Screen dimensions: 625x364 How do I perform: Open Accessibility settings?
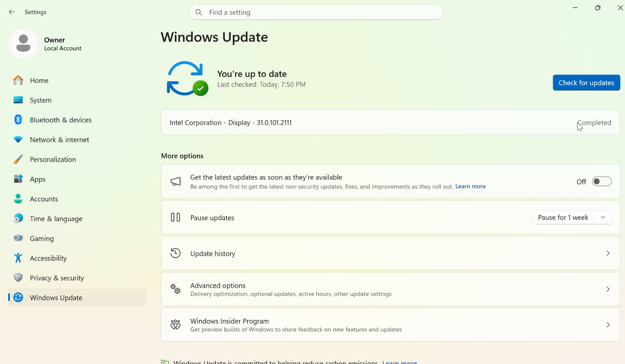(77, 258)
